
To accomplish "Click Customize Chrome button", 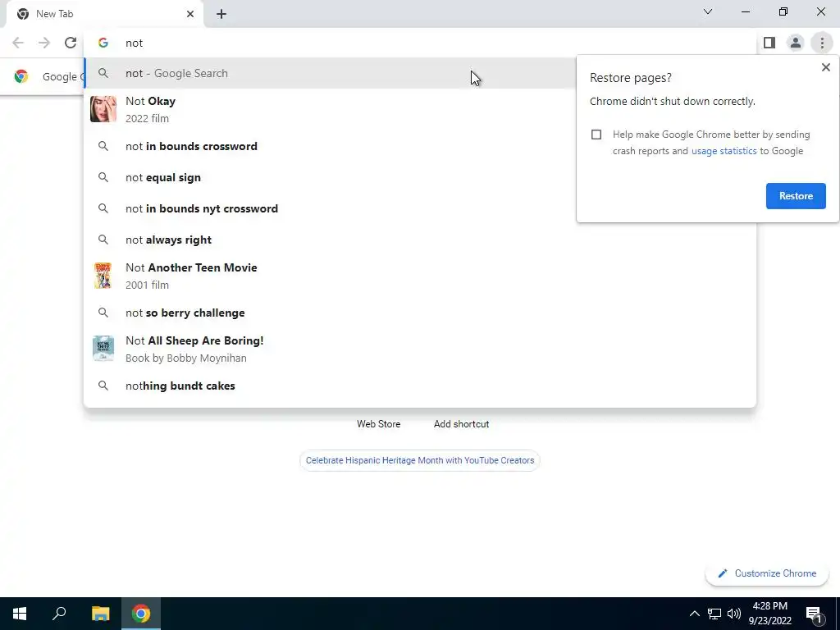I will (767, 573).
